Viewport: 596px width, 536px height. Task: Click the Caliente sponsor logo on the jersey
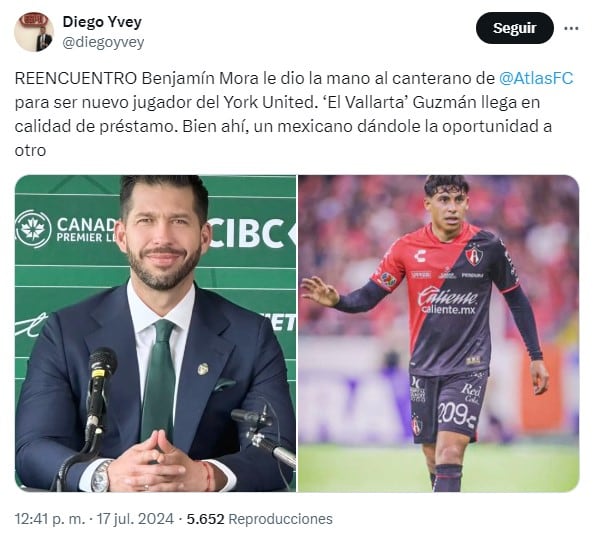pyautogui.click(x=448, y=301)
